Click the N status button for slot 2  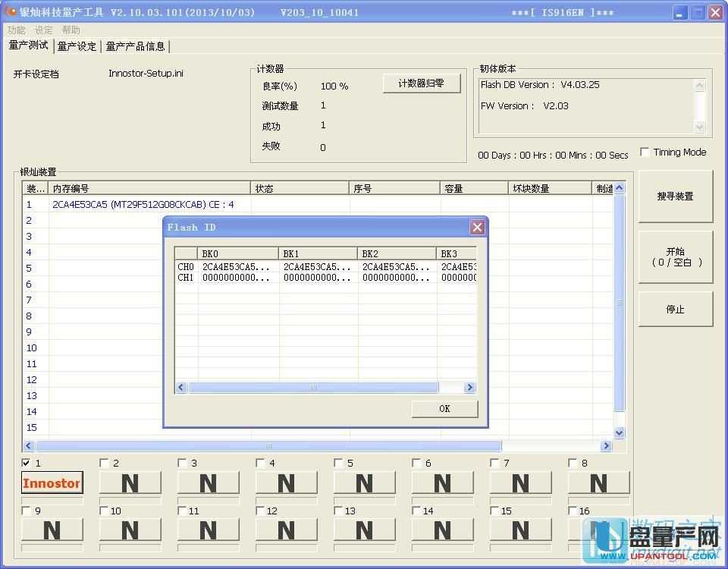click(130, 483)
